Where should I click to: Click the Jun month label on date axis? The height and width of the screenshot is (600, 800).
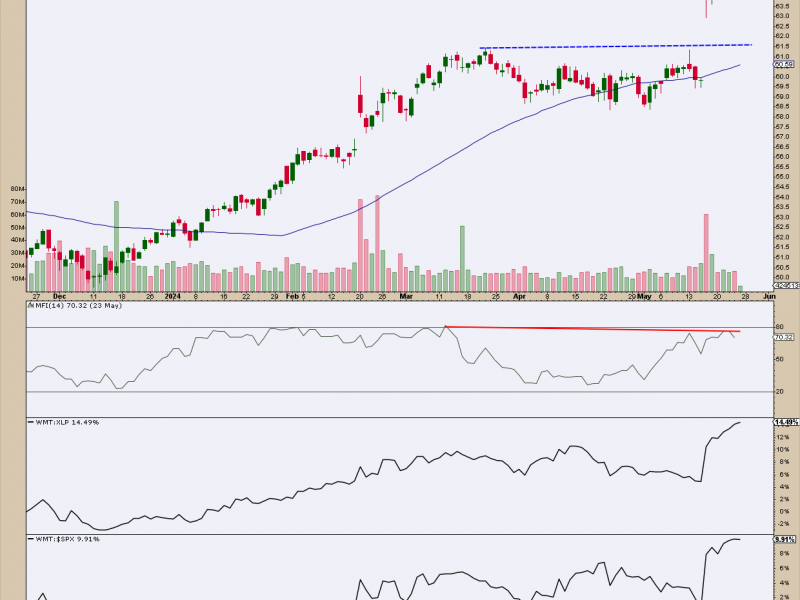coord(769,296)
